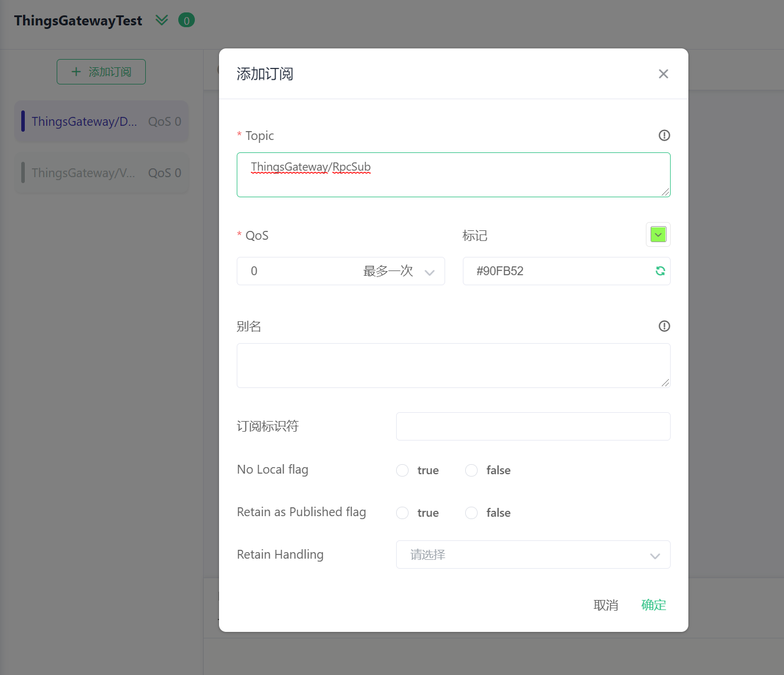
Task: Set Retain as Published flag to true
Action: [x=403, y=513]
